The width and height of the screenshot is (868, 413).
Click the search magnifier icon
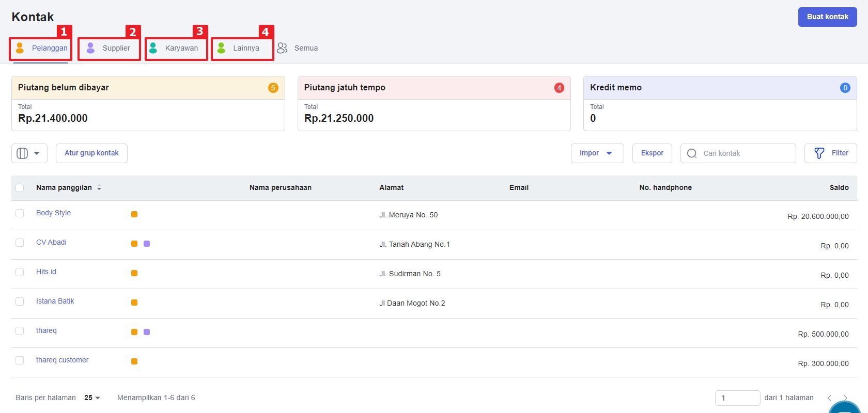[692, 153]
